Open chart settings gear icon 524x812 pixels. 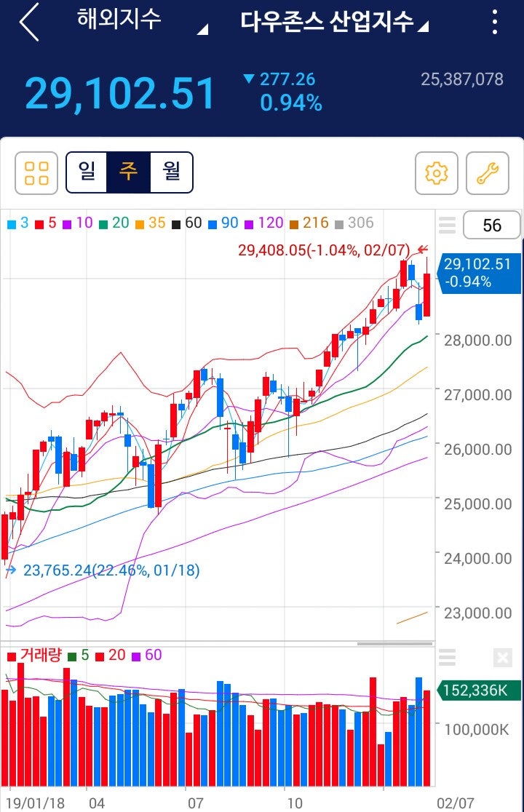[x=436, y=173]
